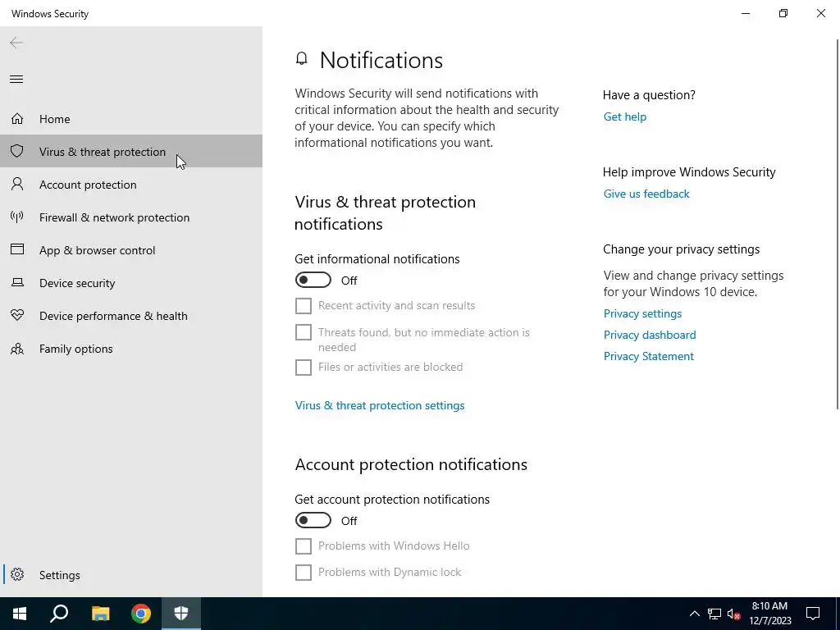Launch Google Chrome from taskbar
The width and height of the screenshot is (840, 630).
click(x=141, y=614)
